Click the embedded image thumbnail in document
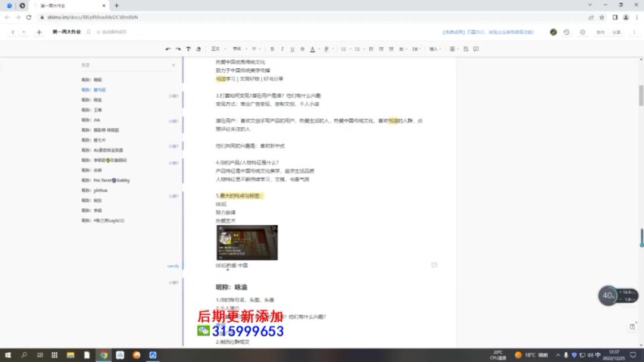 pos(246,242)
